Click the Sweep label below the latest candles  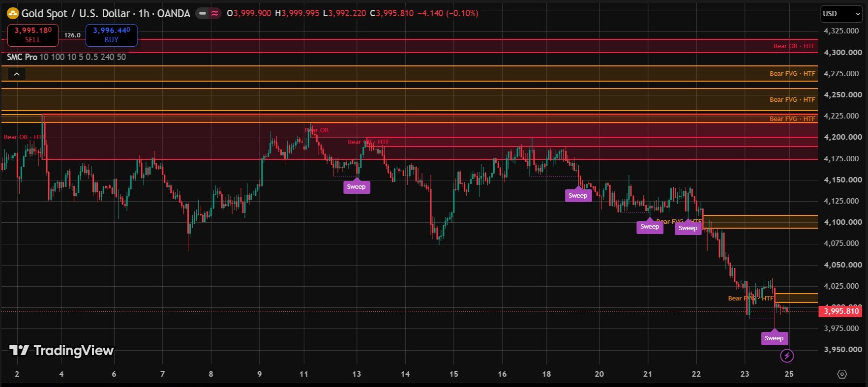pyautogui.click(x=774, y=338)
